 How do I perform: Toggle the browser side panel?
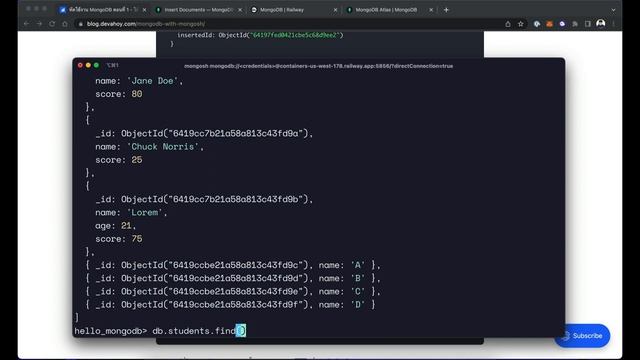click(x=588, y=24)
